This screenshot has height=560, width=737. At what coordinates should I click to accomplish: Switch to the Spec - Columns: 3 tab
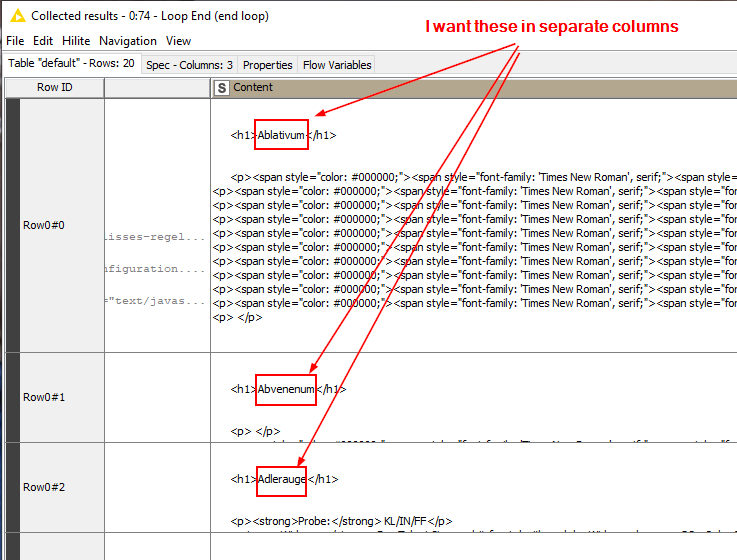[189, 65]
